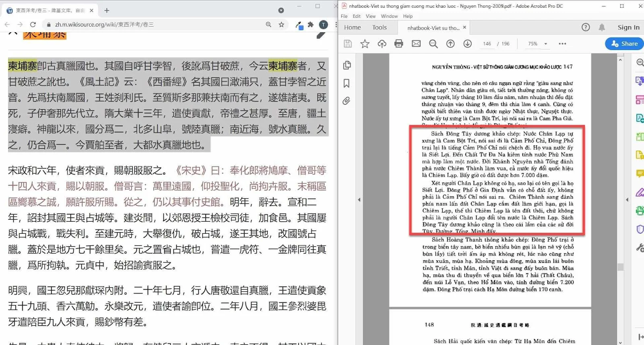This screenshot has height=345, width=644.
Task: Open the yellow Comment tool
Action: 640,174
